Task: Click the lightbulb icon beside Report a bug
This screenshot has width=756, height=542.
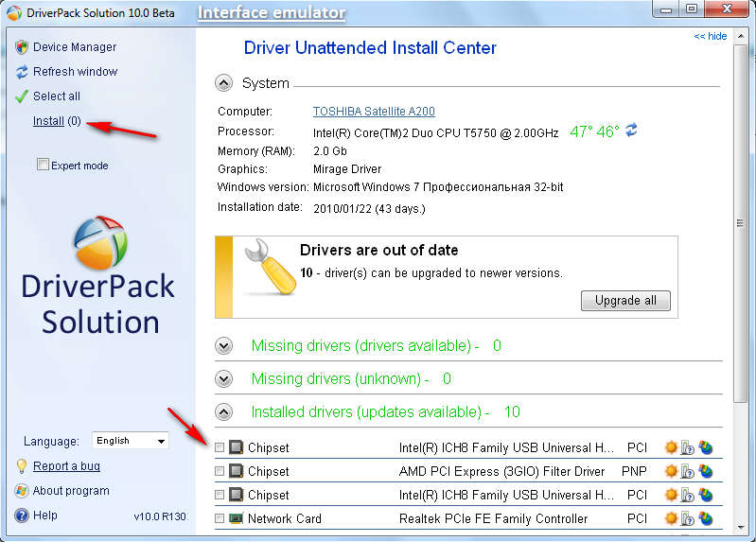Action: click(x=22, y=466)
